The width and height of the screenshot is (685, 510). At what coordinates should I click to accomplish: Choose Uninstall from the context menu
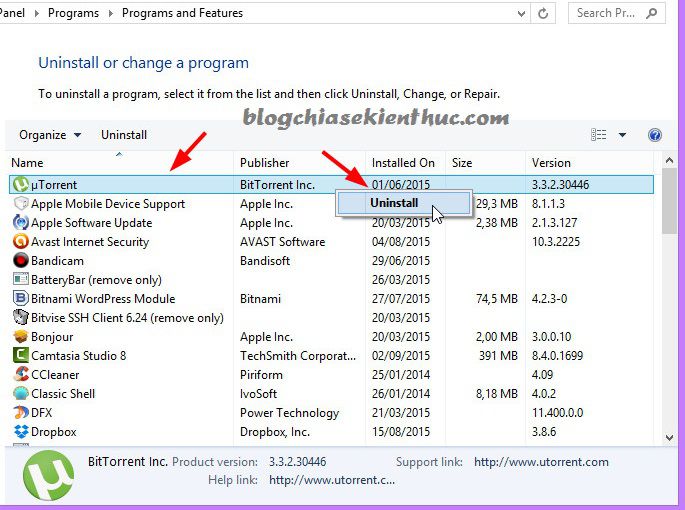404,203
